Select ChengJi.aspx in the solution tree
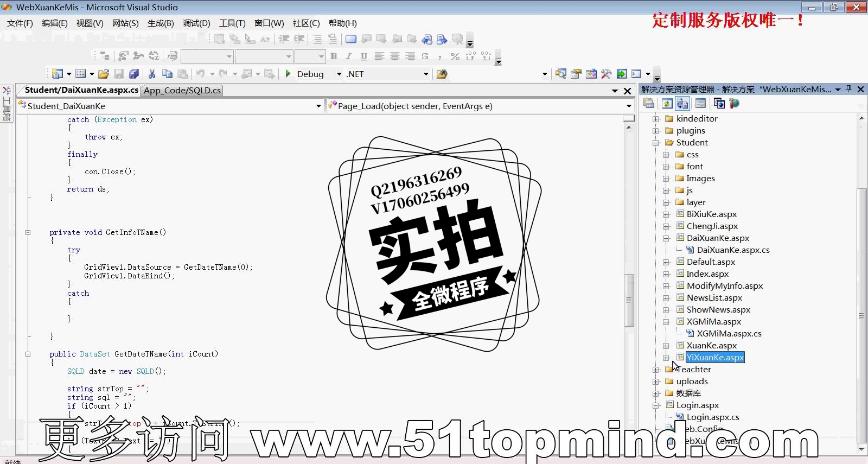 click(712, 226)
